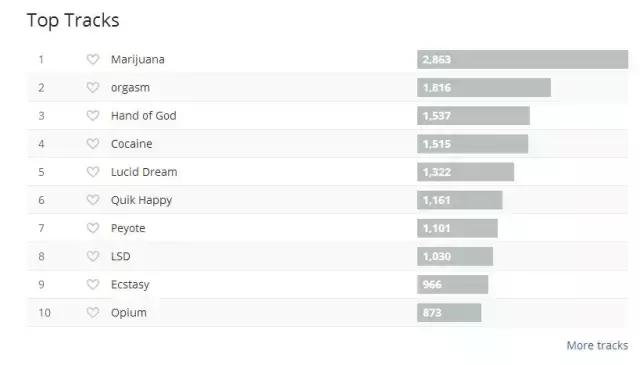Love the Lucid Dream track heart
The height and width of the screenshot is (365, 640).
[x=93, y=172]
